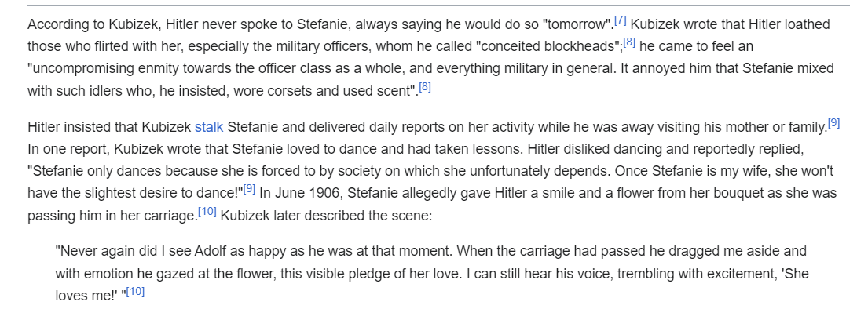Open citation [9] after "mother or family"
Image resolution: width=868 pixels, height=320 pixels.
(833, 123)
